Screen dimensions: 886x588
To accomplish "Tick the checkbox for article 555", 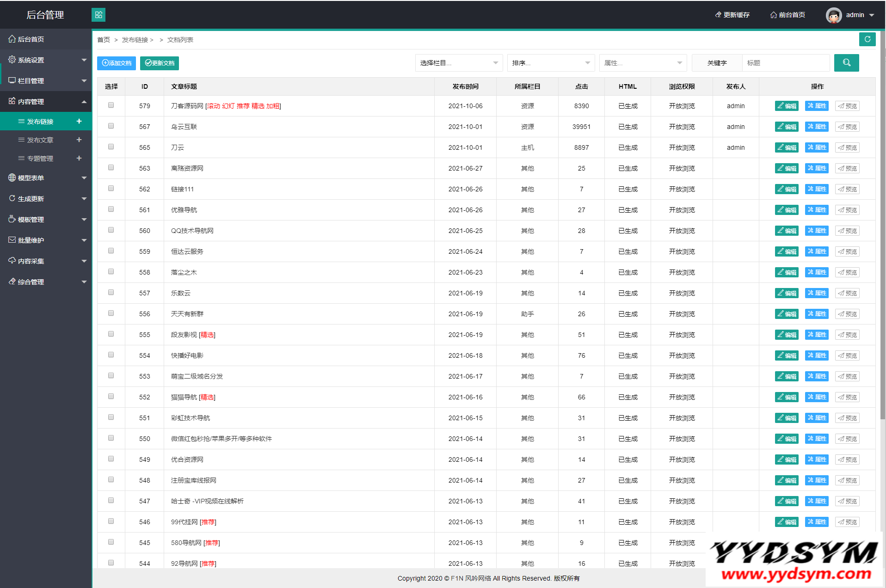I will pos(111,334).
